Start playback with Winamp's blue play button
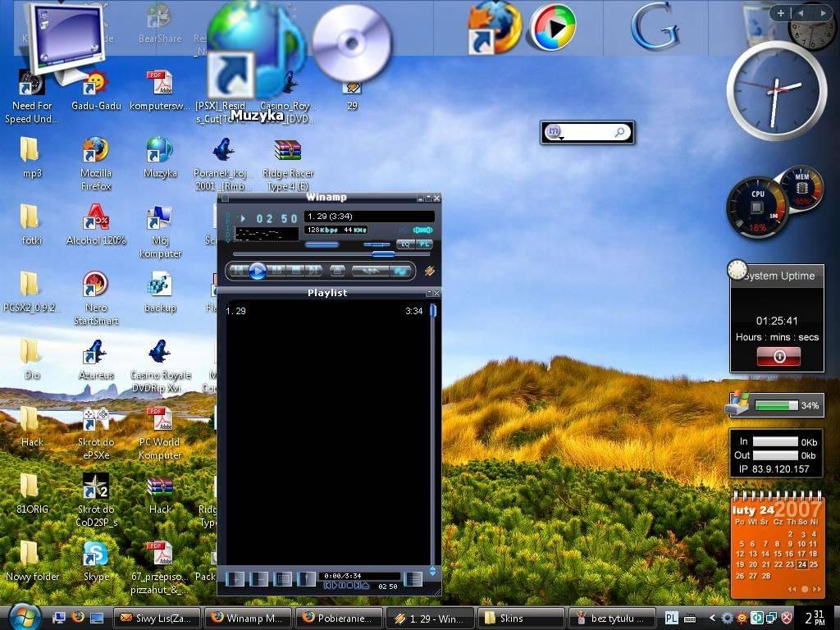 [x=257, y=271]
